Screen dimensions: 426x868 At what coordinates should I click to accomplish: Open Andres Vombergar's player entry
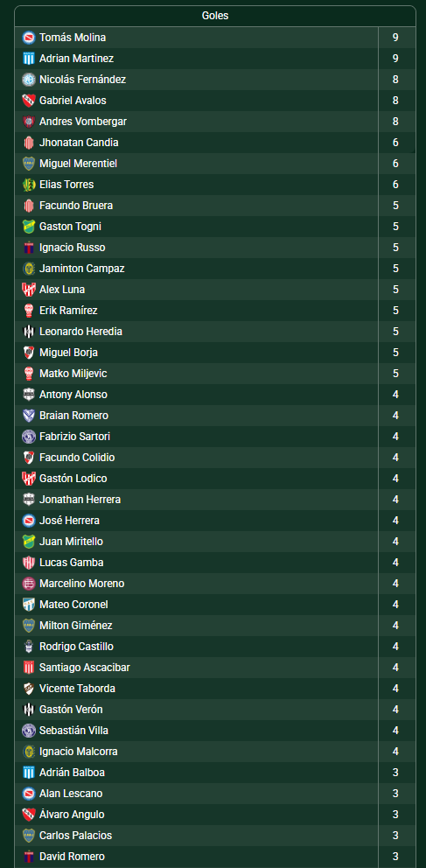pyautogui.click(x=83, y=122)
